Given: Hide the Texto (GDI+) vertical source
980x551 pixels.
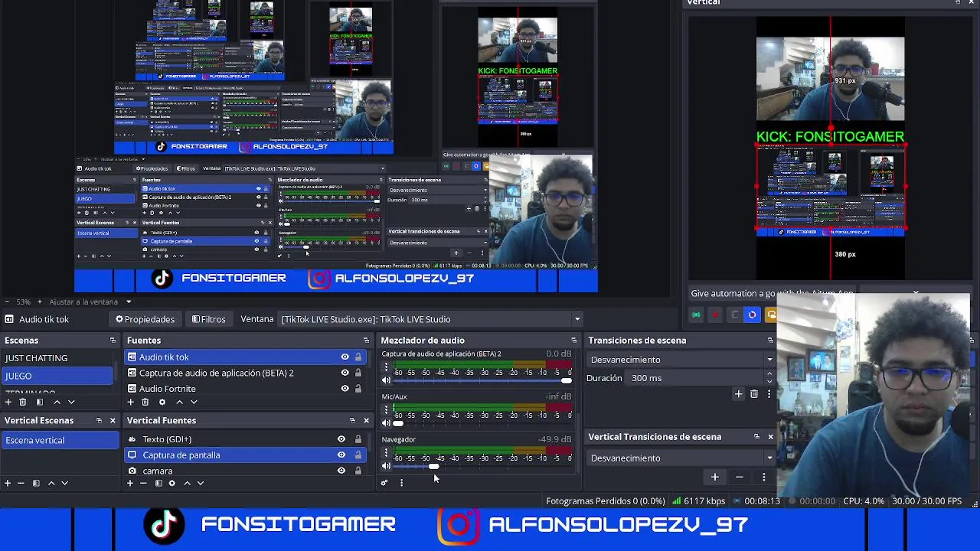Looking at the screenshot, I should click(341, 439).
